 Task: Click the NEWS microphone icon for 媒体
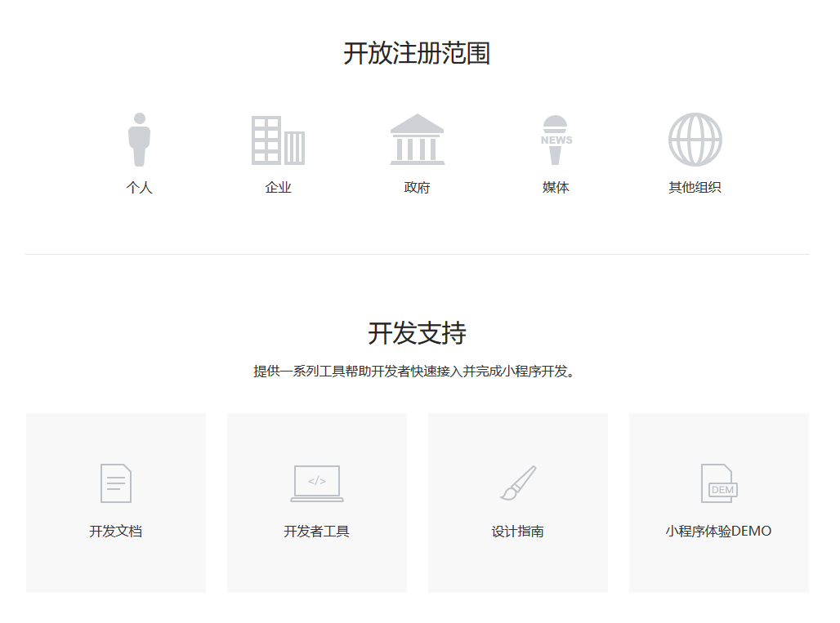pos(556,140)
